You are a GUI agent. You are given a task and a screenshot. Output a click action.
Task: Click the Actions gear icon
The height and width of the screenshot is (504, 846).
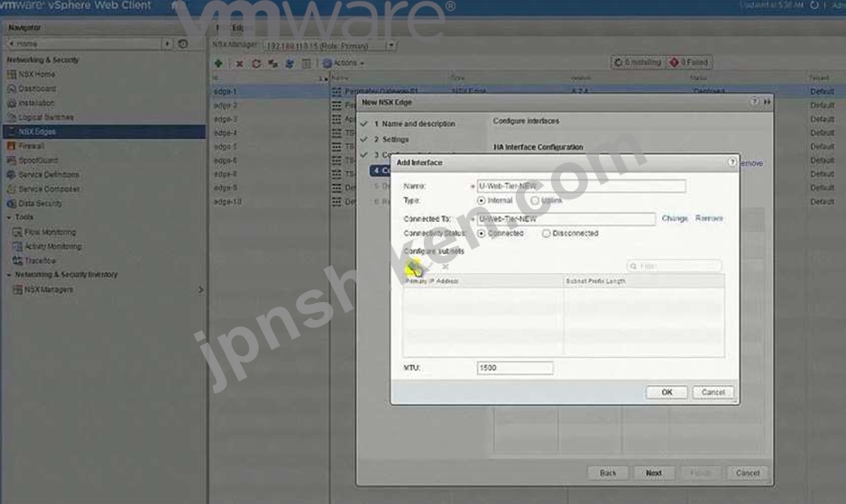327,63
